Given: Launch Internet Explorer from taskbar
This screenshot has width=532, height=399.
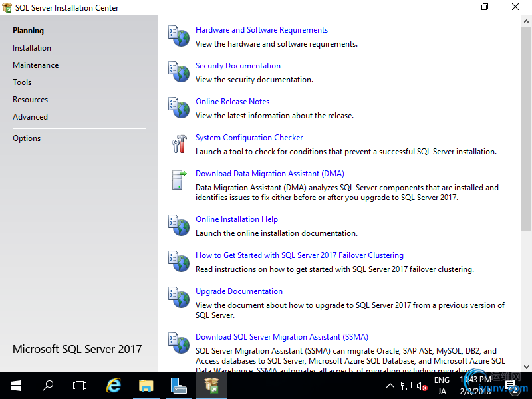Looking at the screenshot, I should pyautogui.click(x=114, y=386).
